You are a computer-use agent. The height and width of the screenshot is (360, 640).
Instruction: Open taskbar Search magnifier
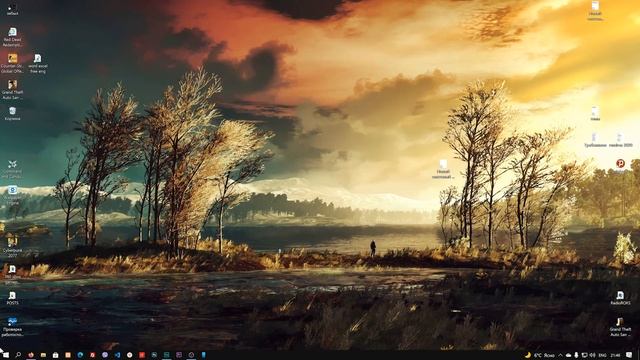click(x=18, y=355)
